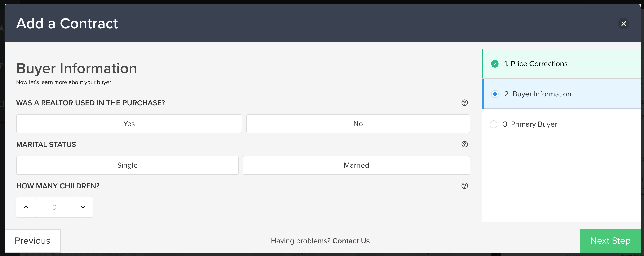The height and width of the screenshot is (256, 644).
Task: Click the children count number field
Action: coord(54,207)
